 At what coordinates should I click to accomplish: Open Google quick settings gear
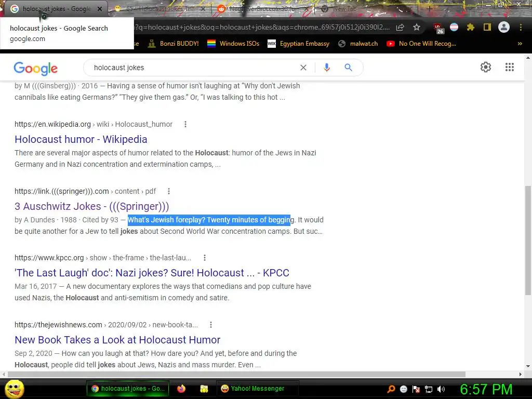click(x=486, y=67)
